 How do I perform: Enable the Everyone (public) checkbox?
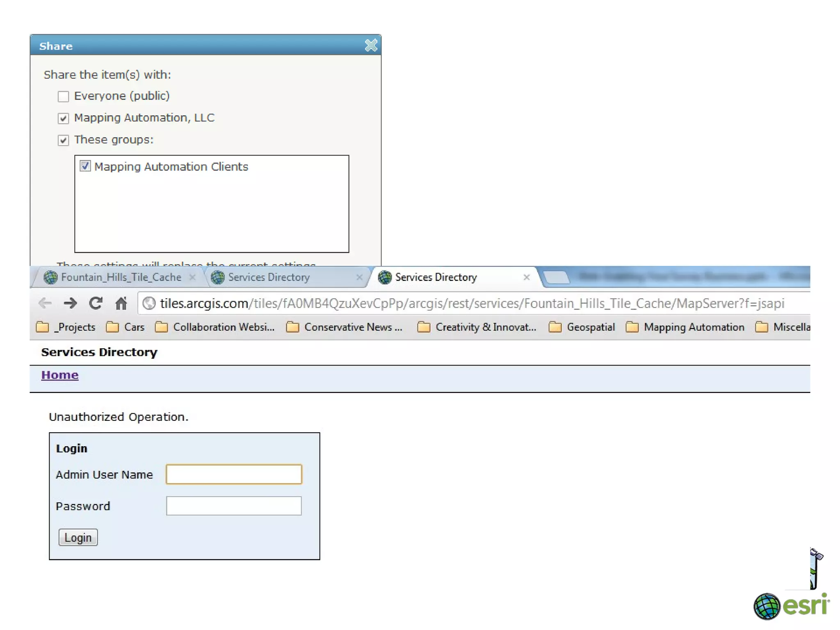[63, 96]
